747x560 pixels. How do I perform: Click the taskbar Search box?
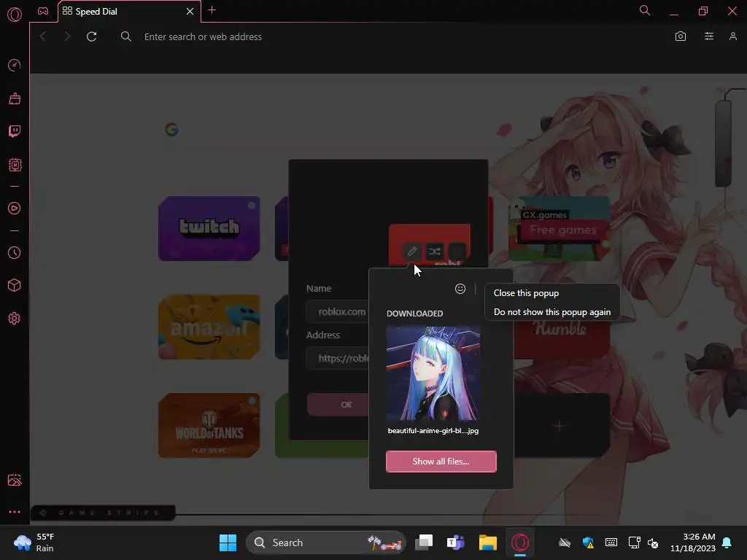pyautogui.click(x=326, y=542)
